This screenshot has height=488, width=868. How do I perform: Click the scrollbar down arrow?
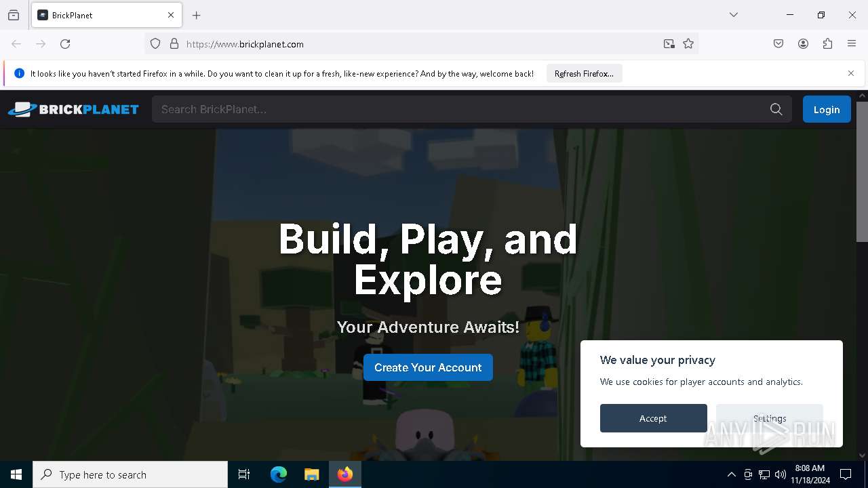click(x=862, y=455)
